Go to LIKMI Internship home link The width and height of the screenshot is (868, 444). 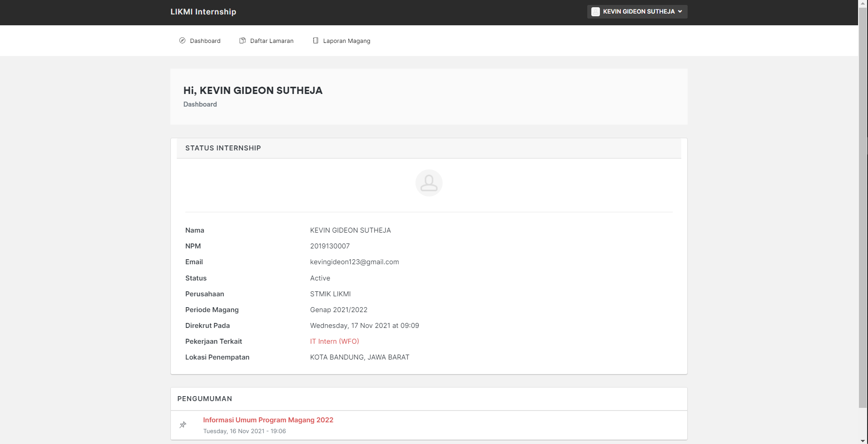tap(203, 12)
